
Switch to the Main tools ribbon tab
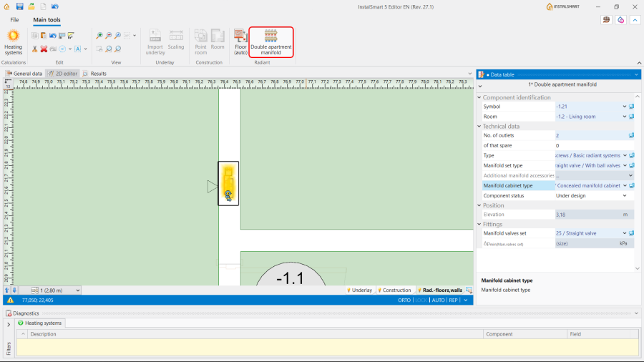[47, 20]
